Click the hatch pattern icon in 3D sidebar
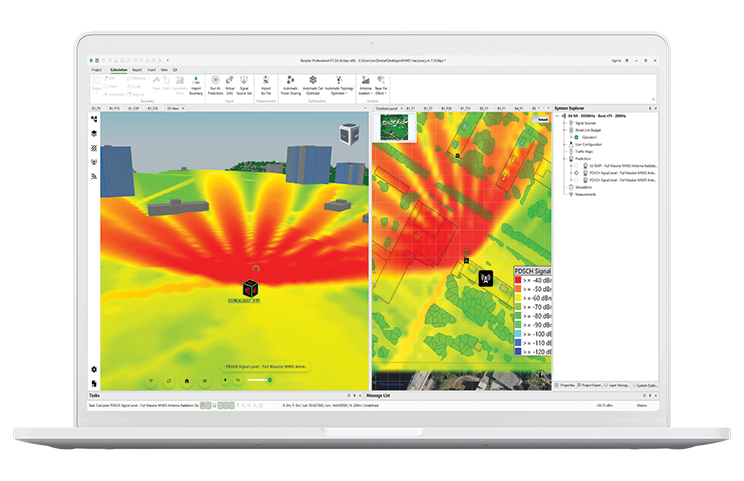The height and width of the screenshot is (481, 744). (94, 148)
